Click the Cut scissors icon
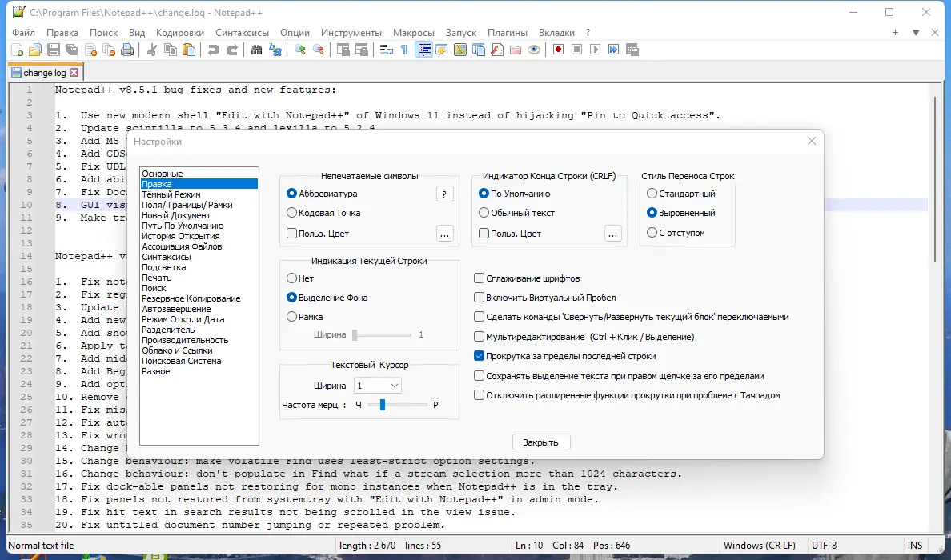Screen dimensions: 951x560 [152, 50]
